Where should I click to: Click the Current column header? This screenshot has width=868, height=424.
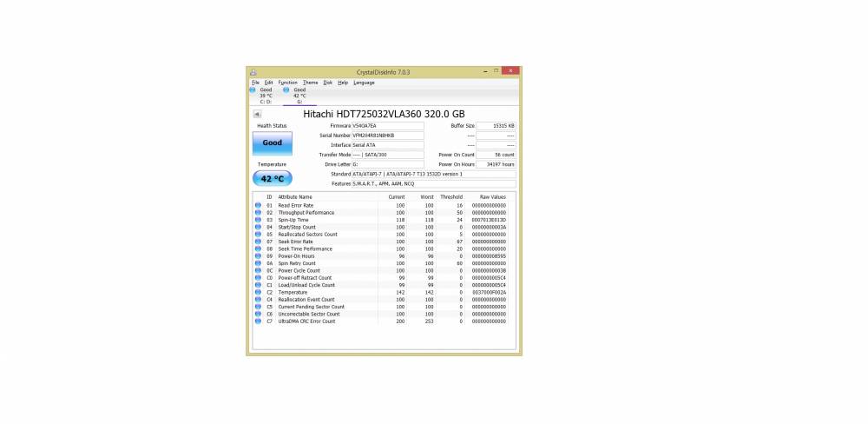(397, 197)
